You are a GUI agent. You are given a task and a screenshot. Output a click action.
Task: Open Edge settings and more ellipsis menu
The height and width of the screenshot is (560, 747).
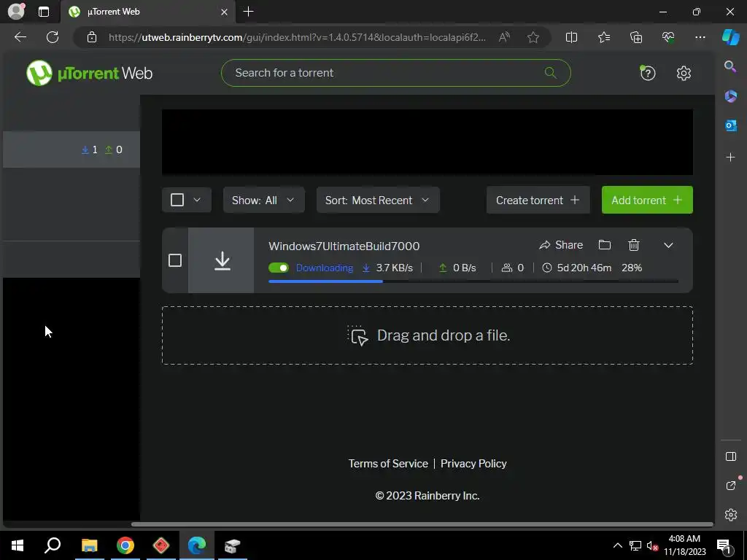click(700, 37)
